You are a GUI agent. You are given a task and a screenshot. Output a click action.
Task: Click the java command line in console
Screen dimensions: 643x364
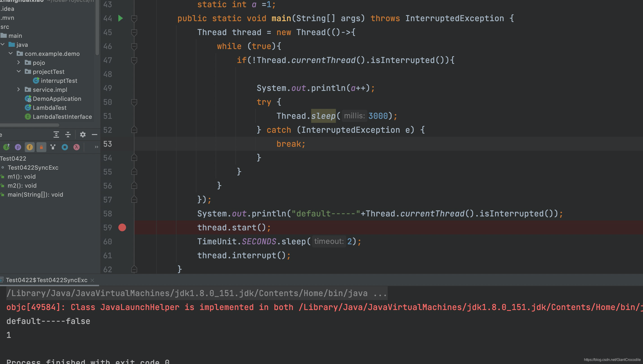click(x=197, y=293)
